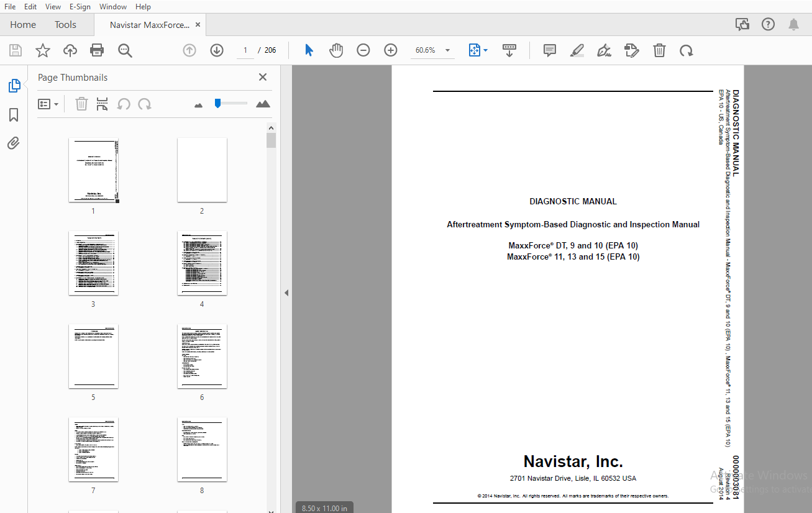Choose the Selection arrow tool

pyautogui.click(x=309, y=50)
